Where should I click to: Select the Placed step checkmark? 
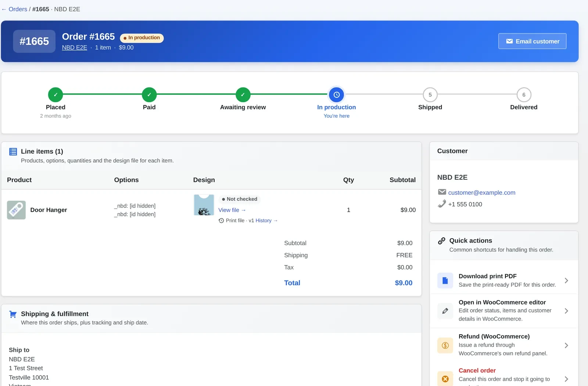(x=55, y=94)
